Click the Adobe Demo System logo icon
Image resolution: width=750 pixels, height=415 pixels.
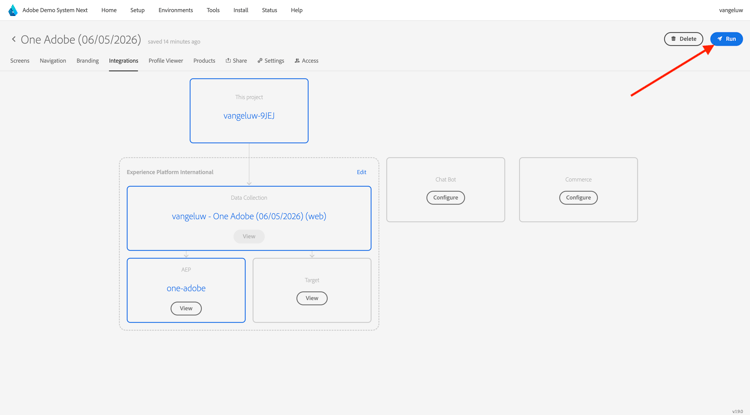click(x=13, y=10)
